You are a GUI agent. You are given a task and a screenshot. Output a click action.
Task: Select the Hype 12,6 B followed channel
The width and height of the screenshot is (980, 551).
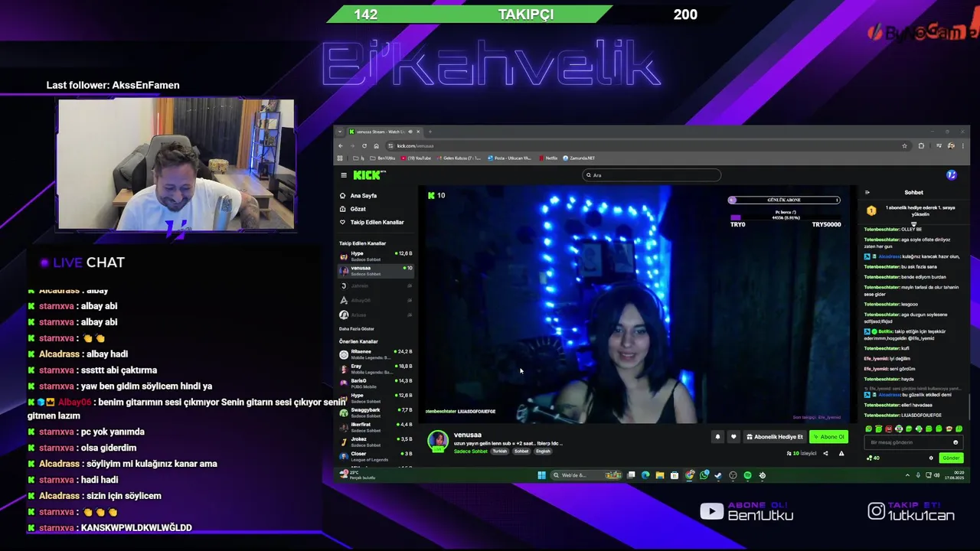pyautogui.click(x=376, y=256)
